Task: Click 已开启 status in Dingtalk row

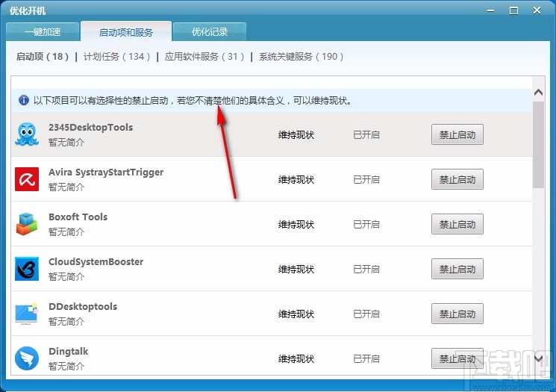Action: 366,358
